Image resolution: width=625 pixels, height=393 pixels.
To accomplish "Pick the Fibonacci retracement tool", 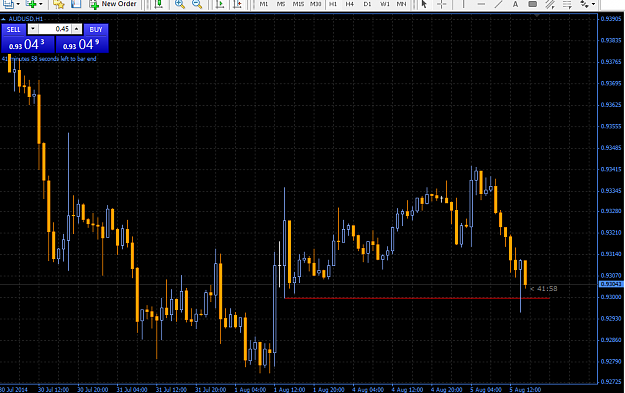I will tap(567, 4).
